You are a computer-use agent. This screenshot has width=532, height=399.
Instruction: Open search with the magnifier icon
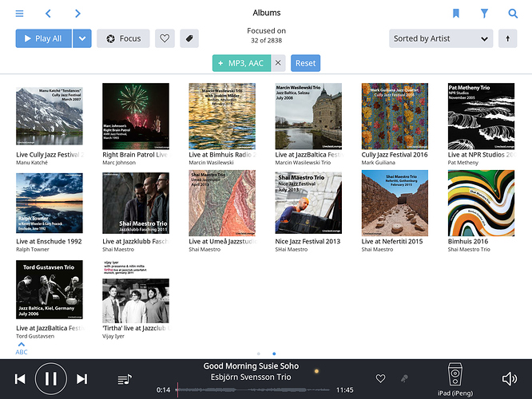click(x=513, y=14)
